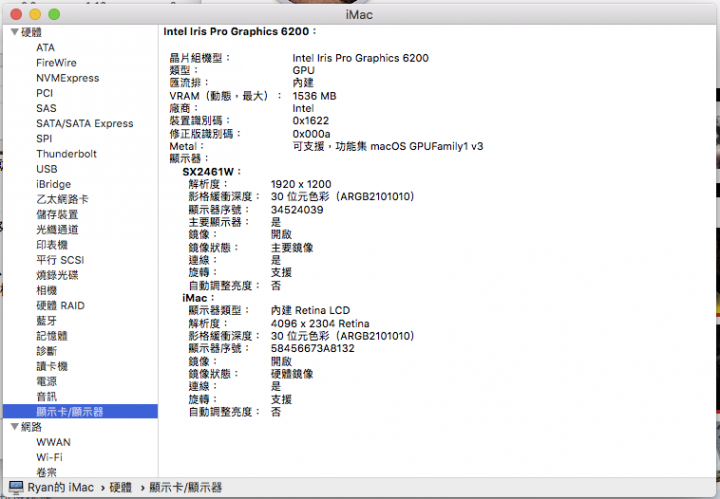The image size is (720, 499).
Task: Click the 硬體鏡像 mirror status value
Action: [x=292, y=374]
